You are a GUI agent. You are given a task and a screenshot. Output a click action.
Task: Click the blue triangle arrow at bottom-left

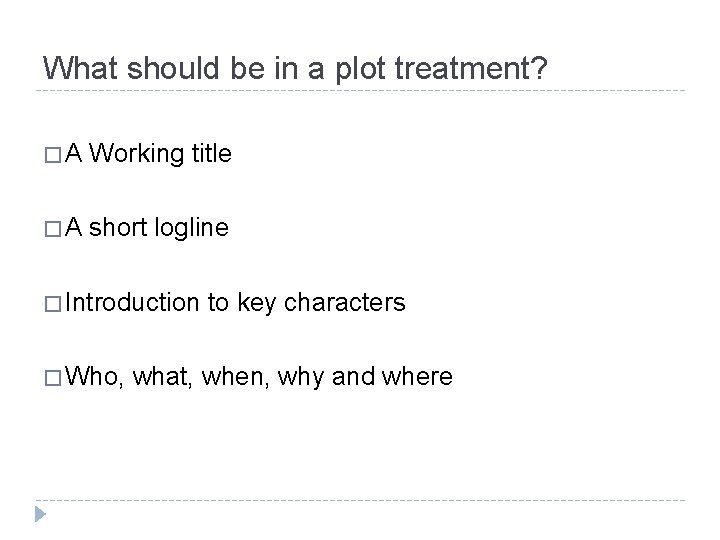(40, 516)
